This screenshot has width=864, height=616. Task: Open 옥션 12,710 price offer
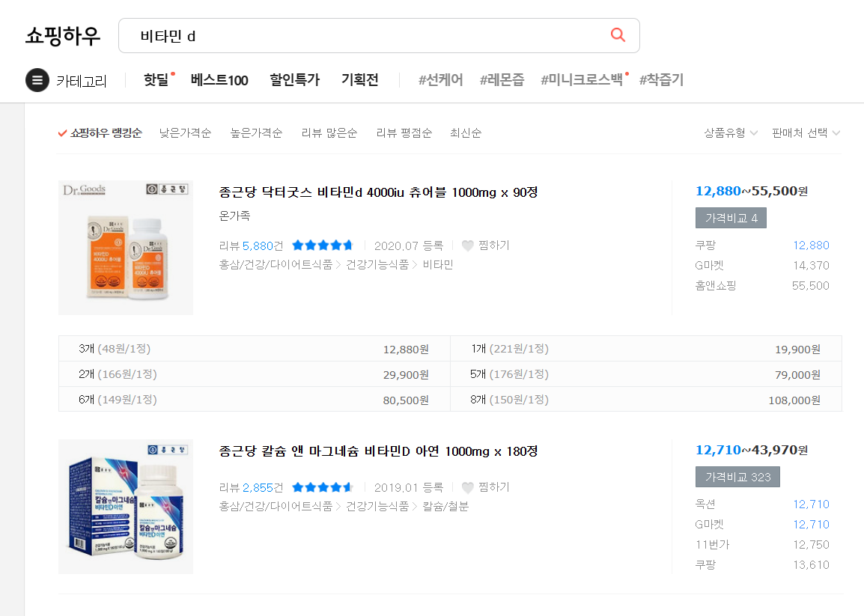click(x=762, y=504)
